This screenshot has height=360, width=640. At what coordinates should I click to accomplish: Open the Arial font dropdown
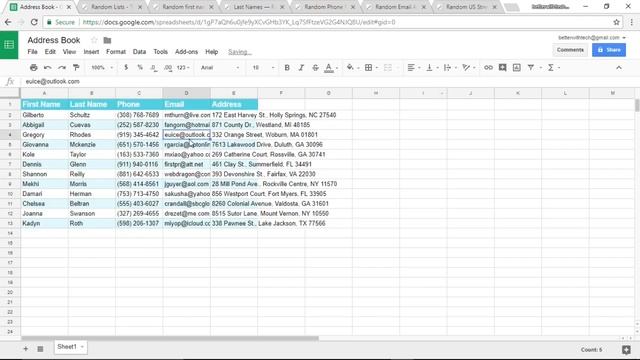point(220,68)
